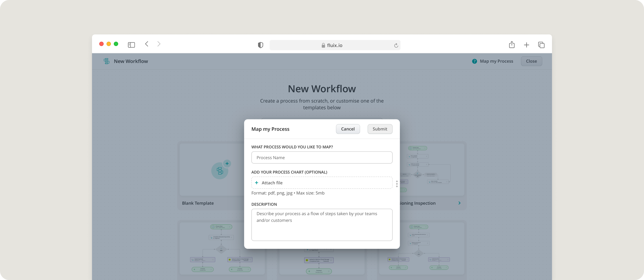Screen dimensions: 644x280
Task: Click the privacy shield icon
Action: (x=260, y=45)
